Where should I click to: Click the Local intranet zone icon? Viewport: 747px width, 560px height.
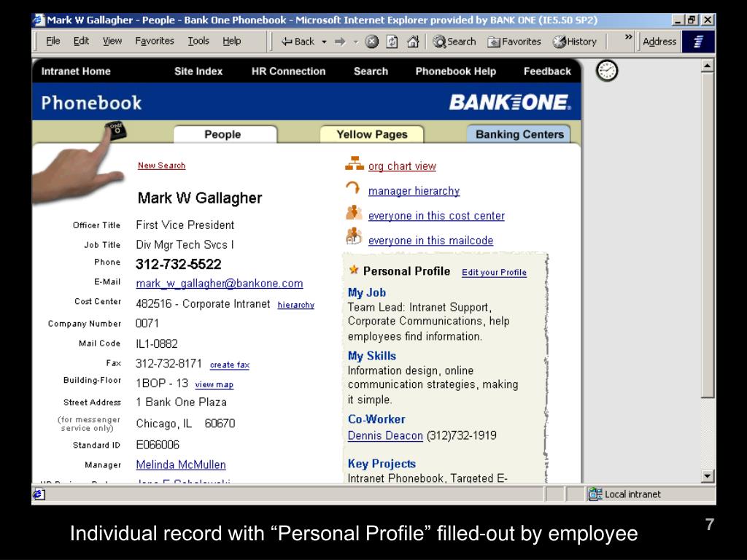pos(595,494)
